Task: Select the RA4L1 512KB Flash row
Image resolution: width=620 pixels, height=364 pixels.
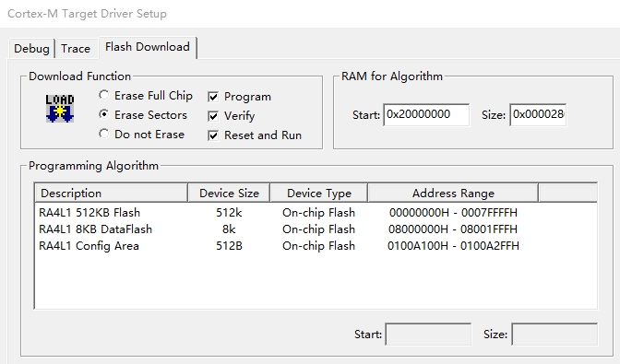Action: [316, 212]
